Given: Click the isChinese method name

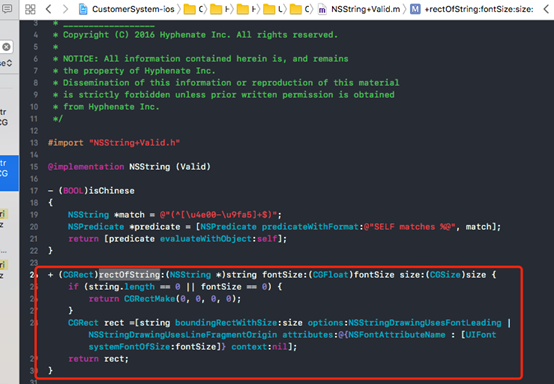Looking at the screenshot, I should pos(111,191).
